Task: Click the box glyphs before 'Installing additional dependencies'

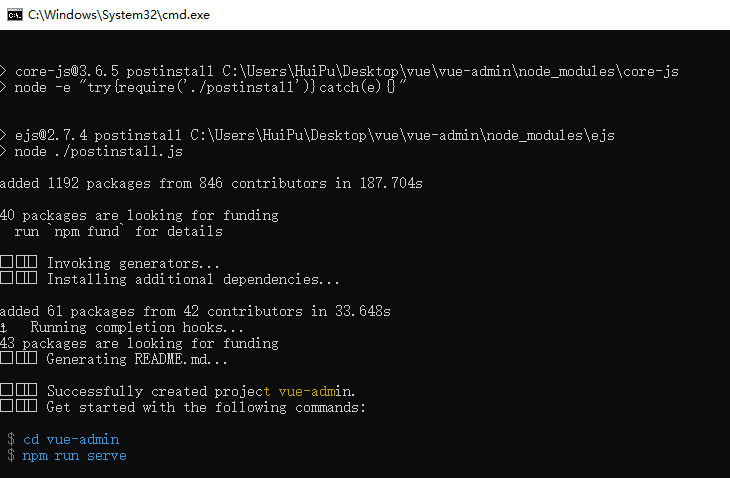Action: (x=19, y=278)
